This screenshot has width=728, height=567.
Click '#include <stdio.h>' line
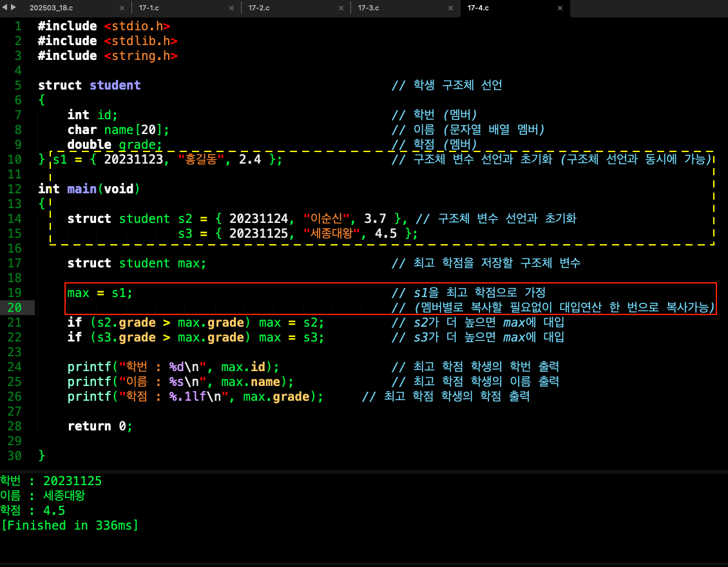(104, 26)
